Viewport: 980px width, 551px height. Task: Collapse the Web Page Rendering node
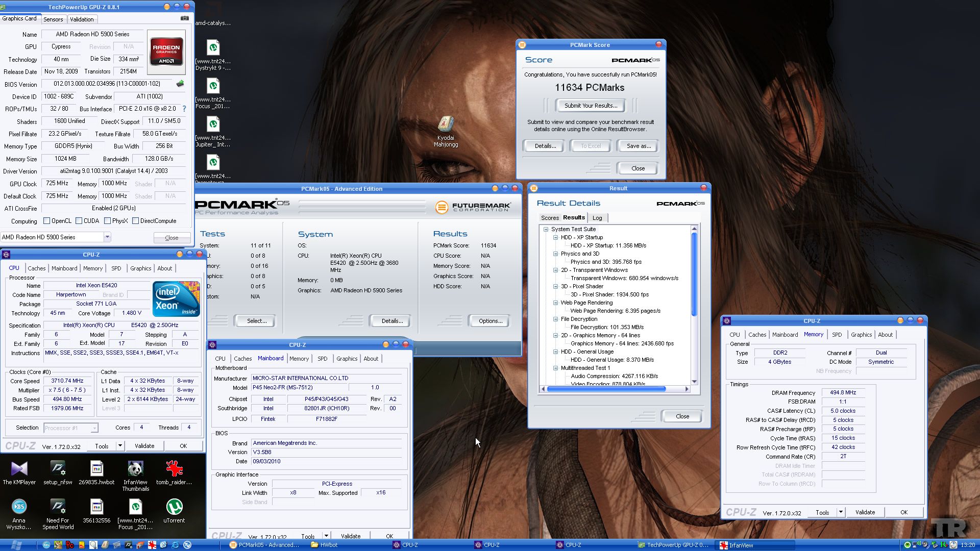pyautogui.click(x=555, y=303)
